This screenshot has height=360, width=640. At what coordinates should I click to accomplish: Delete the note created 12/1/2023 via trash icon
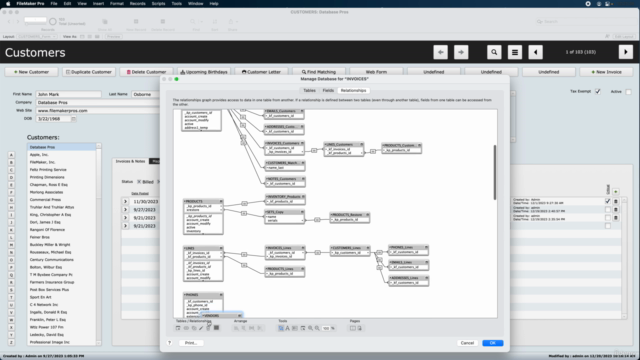click(x=616, y=201)
